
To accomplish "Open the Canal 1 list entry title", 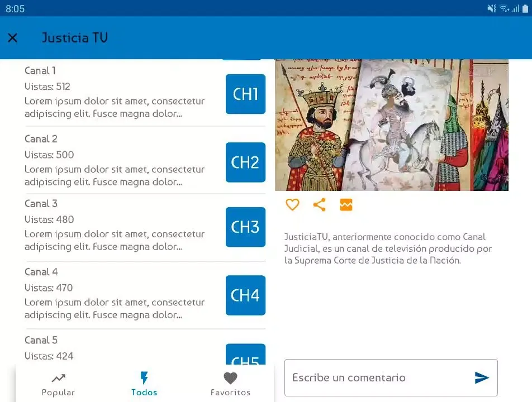I will coord(40,70).
